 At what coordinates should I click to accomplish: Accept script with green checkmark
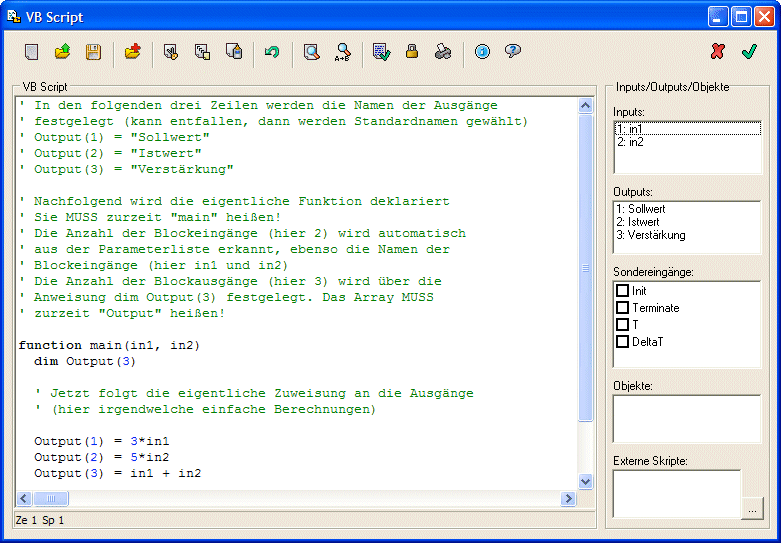[x=749, y=52]
